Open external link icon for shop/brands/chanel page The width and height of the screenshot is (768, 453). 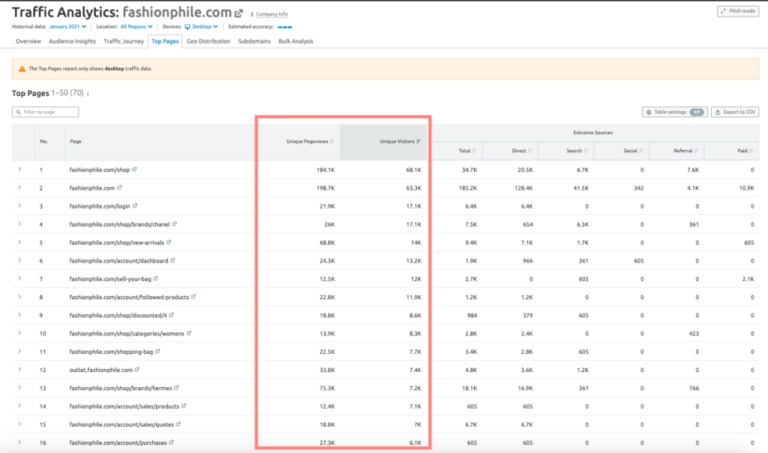(174, 224)
